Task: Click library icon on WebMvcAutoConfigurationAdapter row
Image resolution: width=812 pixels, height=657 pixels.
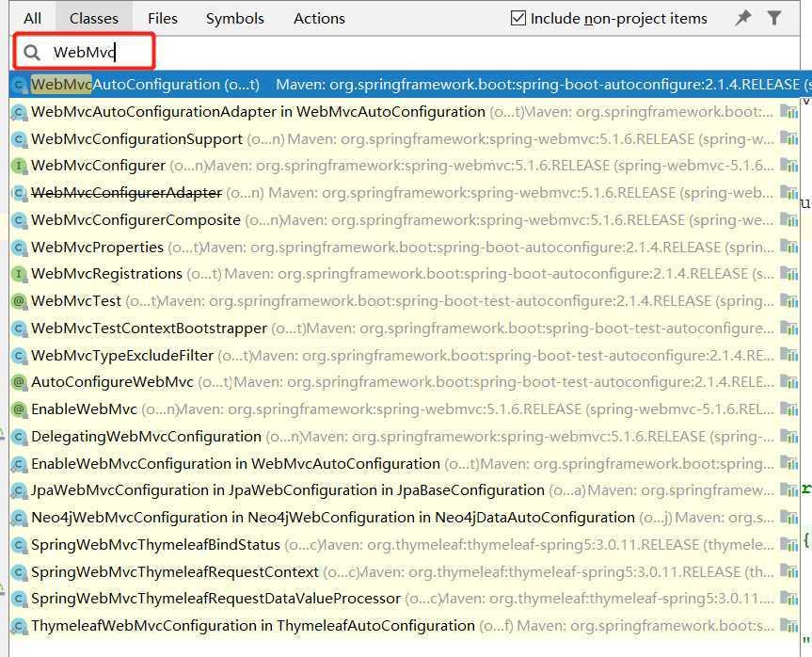Action: (788, 111)
